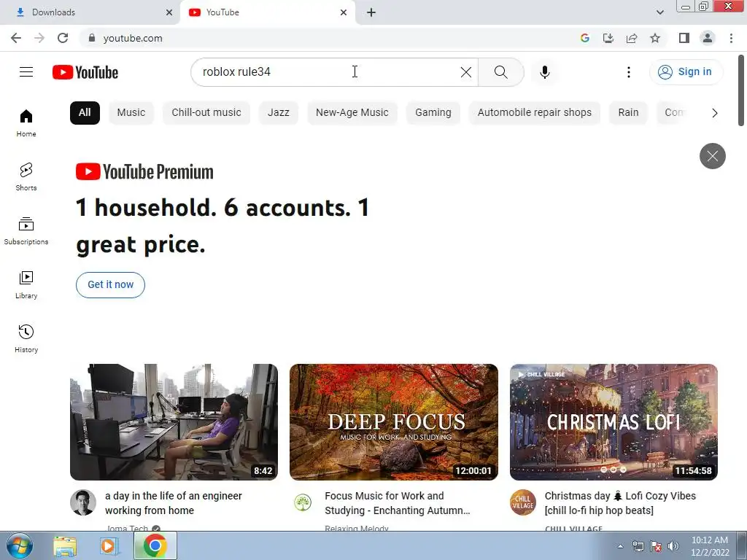Click the Joma Tech channel avatar
Screen dimensions: 747x560
pos(83,502)
